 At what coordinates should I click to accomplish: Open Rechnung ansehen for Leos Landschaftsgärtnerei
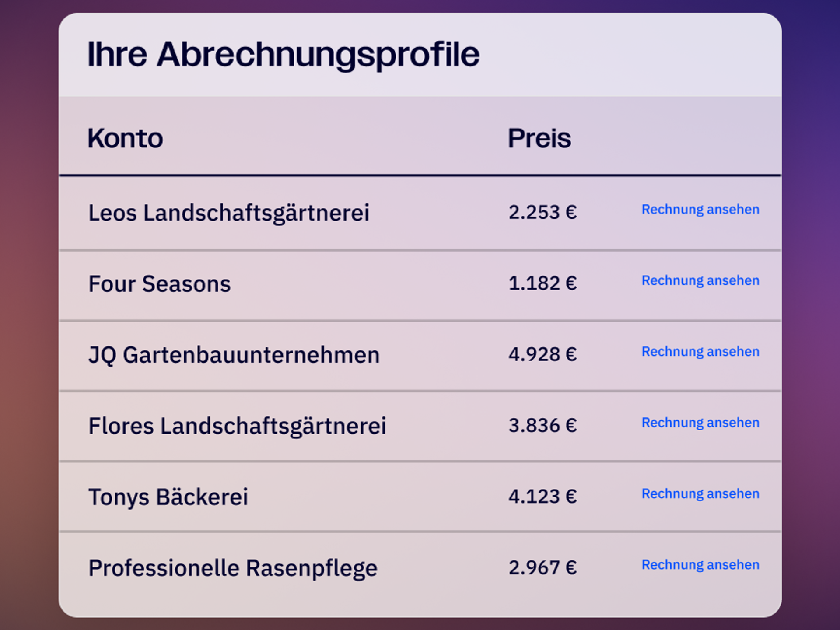click(700, 210)
